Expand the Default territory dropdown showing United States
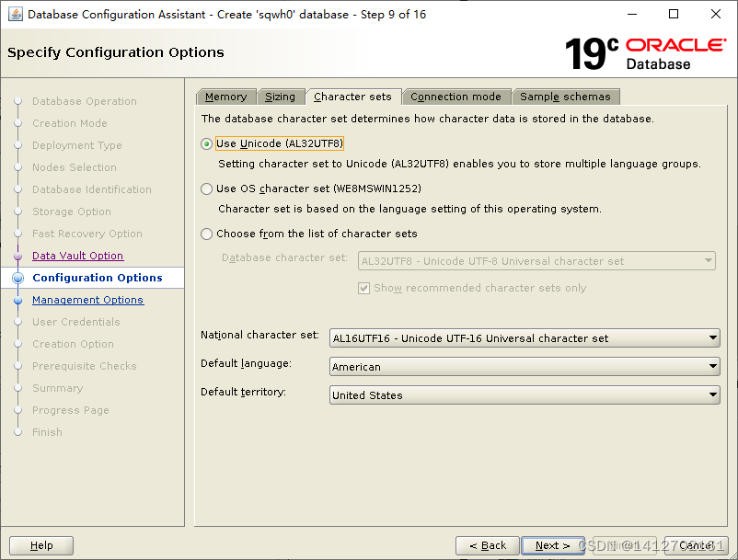The width and height of the screenshot is (738, 560). [x=525, y=395]
